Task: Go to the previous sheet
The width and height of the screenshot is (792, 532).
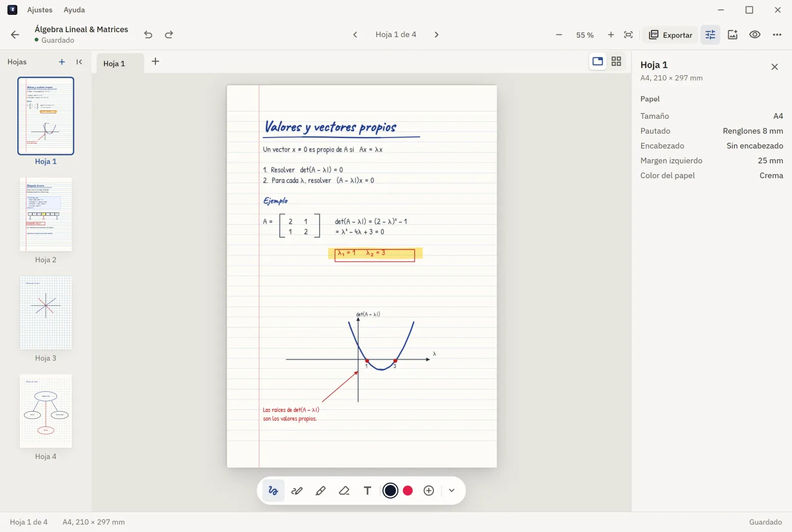Action: [355, 35]
